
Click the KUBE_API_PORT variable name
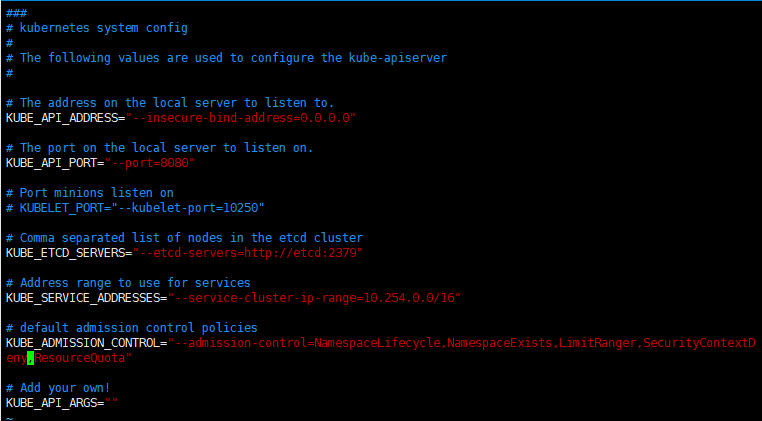52,163
